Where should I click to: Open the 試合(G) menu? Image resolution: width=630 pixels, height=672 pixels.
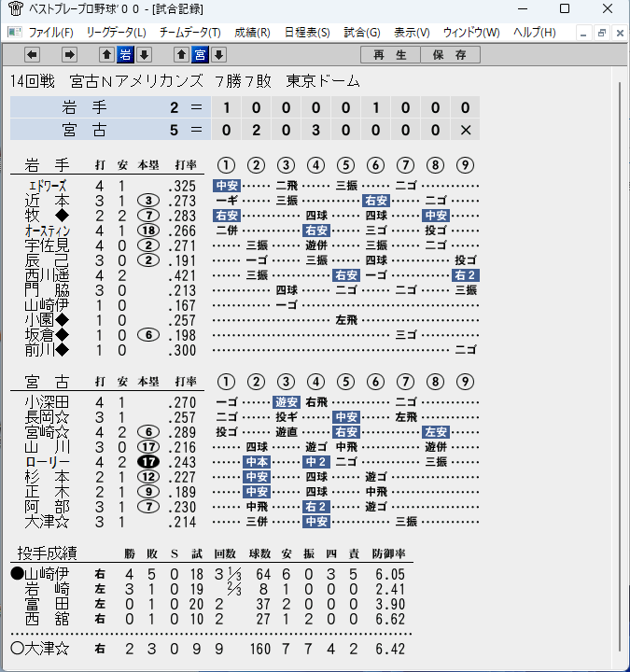[362, 33]
